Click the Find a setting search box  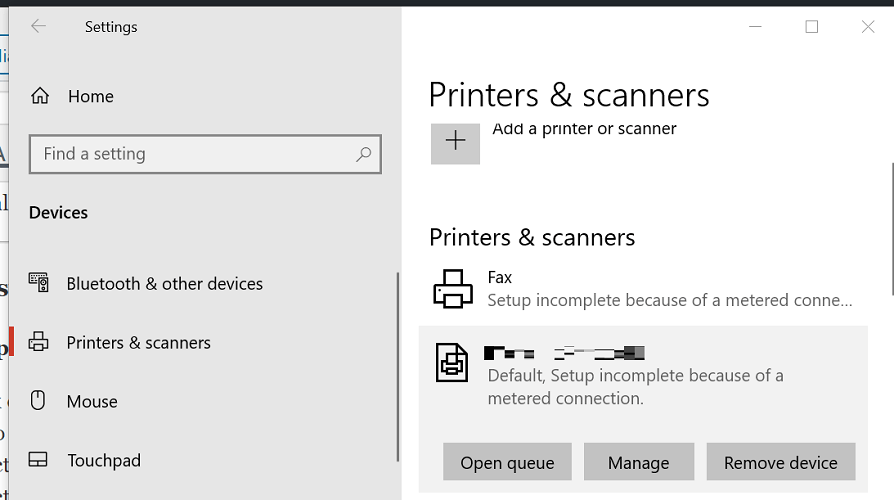[195, 154]
